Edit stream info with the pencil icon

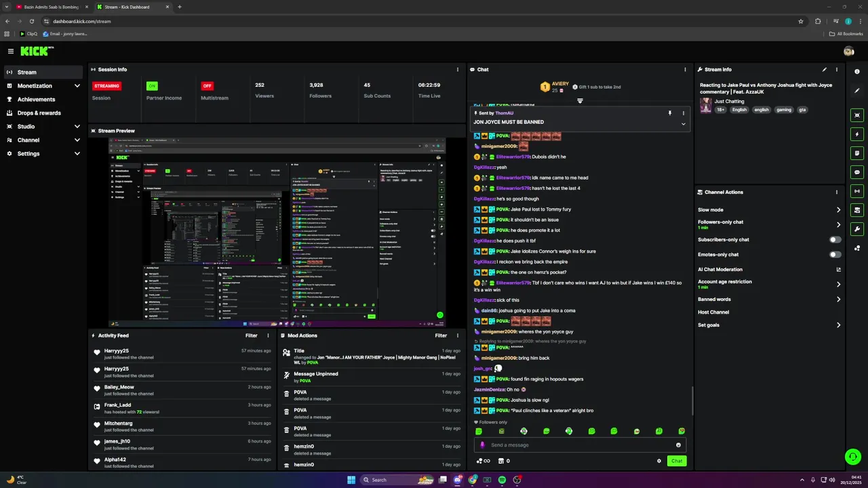click(x=825, y=69)
